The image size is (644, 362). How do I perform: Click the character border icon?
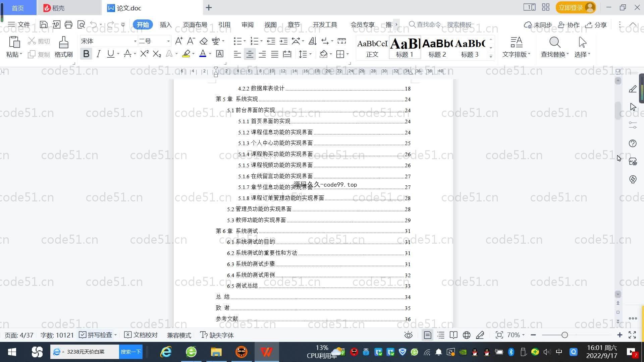(x=220, y=54)
